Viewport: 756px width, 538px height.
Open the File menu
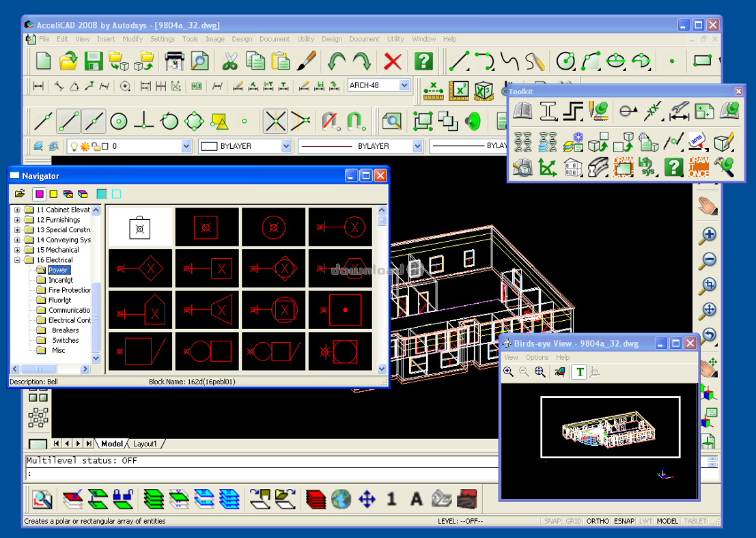pos(44,39)
